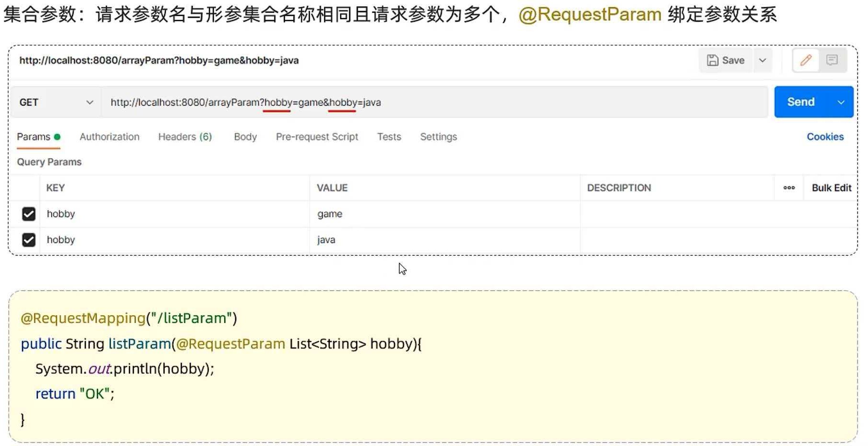Open the three-dot column options menu

tap(789, 188)
